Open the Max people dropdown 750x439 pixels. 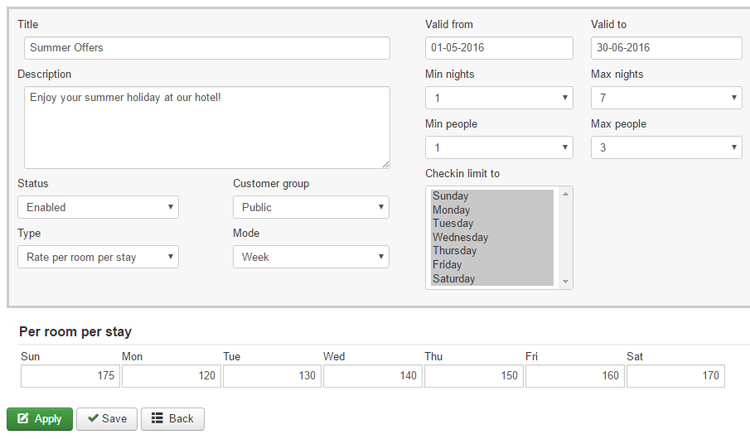point(665,148)
